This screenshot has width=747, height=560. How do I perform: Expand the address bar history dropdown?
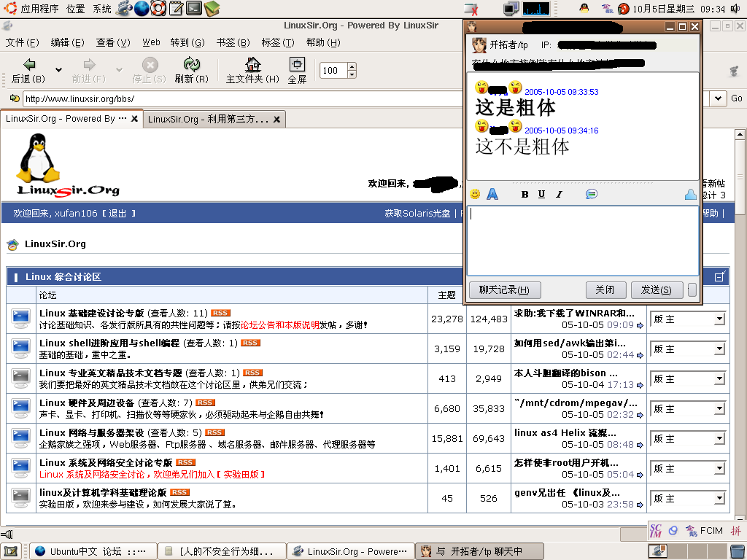click(x=718, y=98)
